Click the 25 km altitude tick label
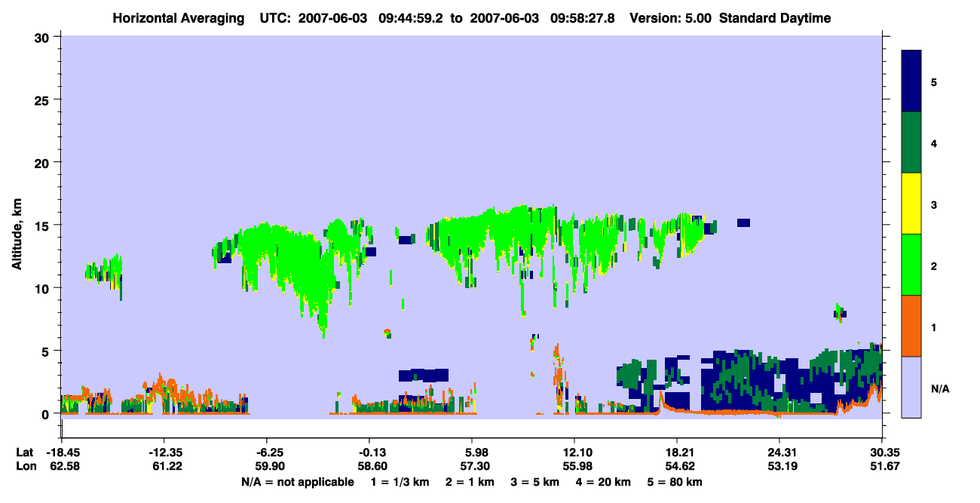 pyautogui.click(x=42, y=100)
